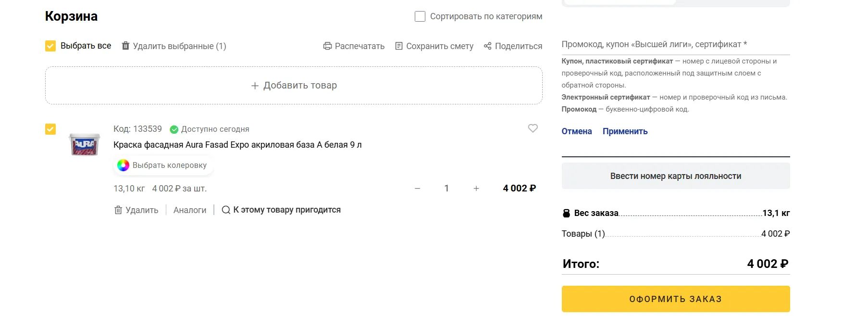Uncheck the Выбрать все checkbox
Viewport: 868px width, 329px height.
point(50,46)
